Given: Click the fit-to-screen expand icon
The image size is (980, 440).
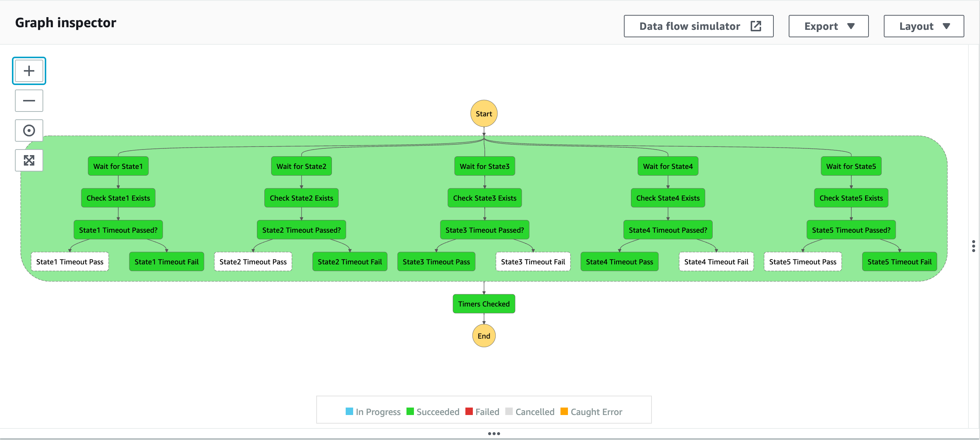Looking at the screenshot, I should click(29, 160).
